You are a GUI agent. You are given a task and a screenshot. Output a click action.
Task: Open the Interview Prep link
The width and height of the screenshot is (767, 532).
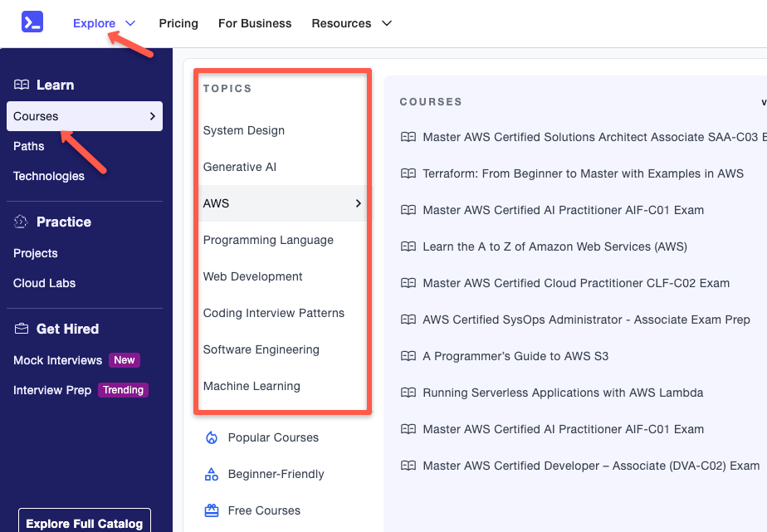51,390
